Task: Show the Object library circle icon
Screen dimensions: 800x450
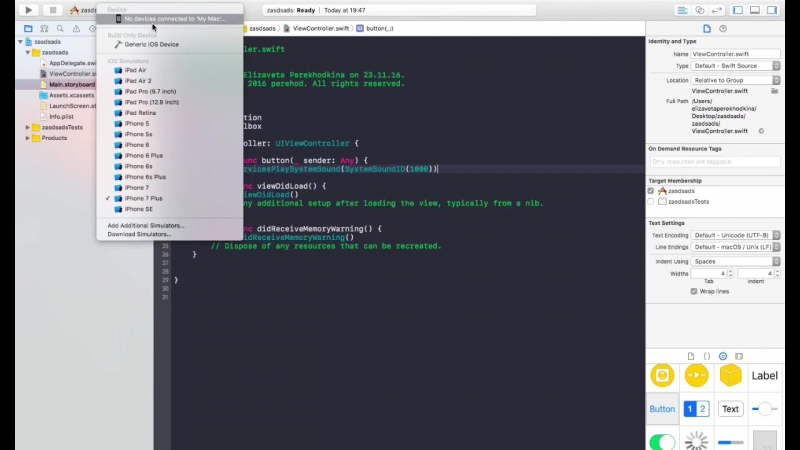Action: tap(723, 356)
